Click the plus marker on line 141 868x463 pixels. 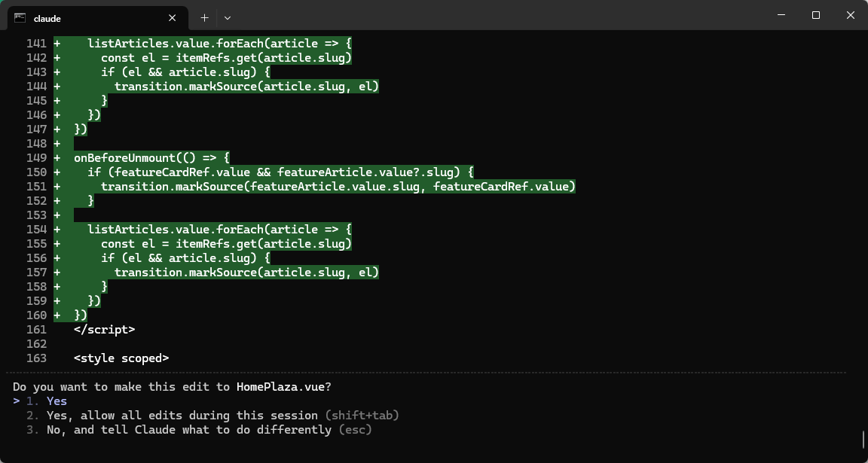(57, 44)
